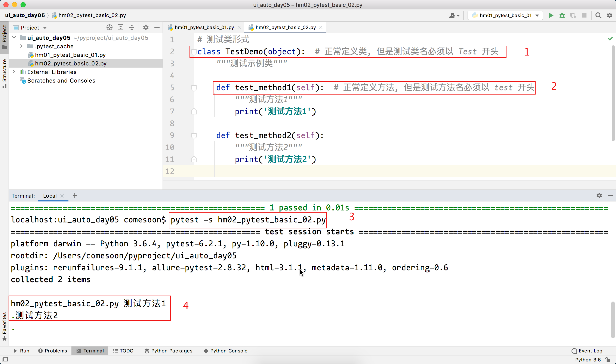Viewport: 616px width, 364px height.
Task: Click the locate/select opened file icon
Action: (x=110, y=27)
